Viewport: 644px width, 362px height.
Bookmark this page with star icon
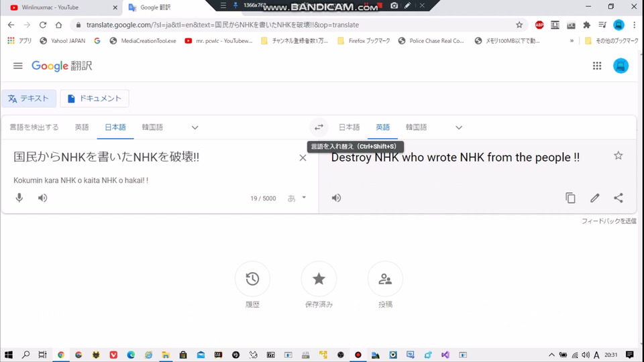pos(519,25)
